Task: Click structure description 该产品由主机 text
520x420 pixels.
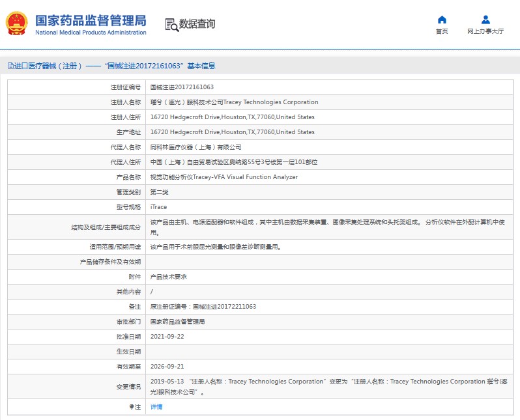Action: pyautogui.click(x=327, y=227)
